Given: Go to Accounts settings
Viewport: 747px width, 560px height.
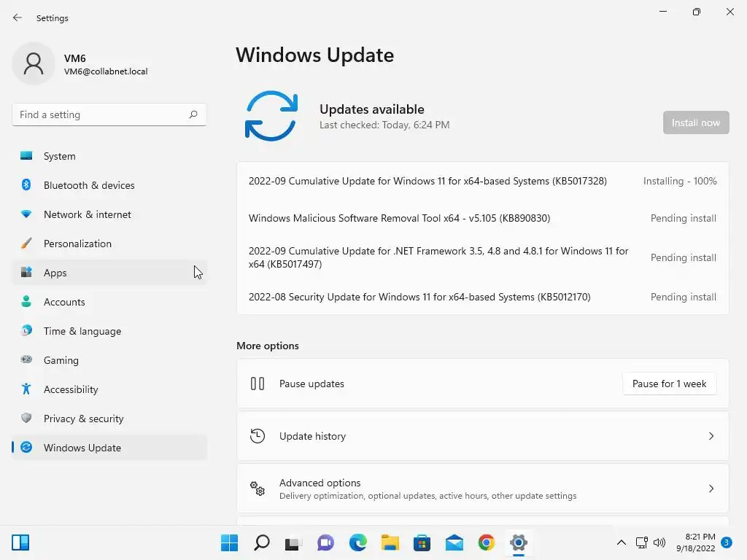Looking at the screenshot, I should [x=109, y=302].
